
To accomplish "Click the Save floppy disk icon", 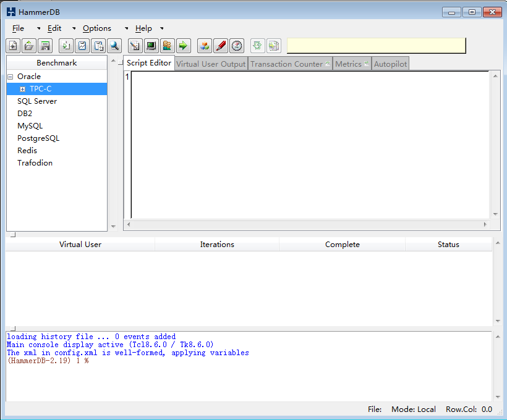I will point(45,46).
